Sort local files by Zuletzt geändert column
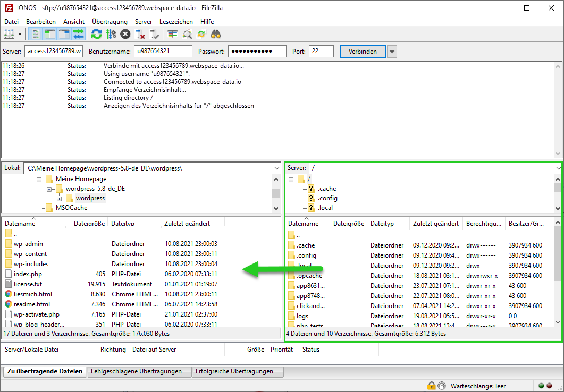 coord(193,224)
